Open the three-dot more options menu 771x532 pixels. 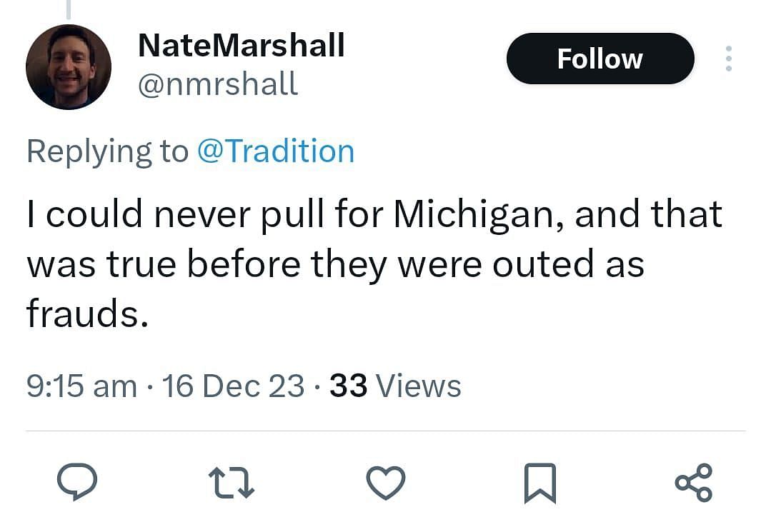click(x=728, y=59)
